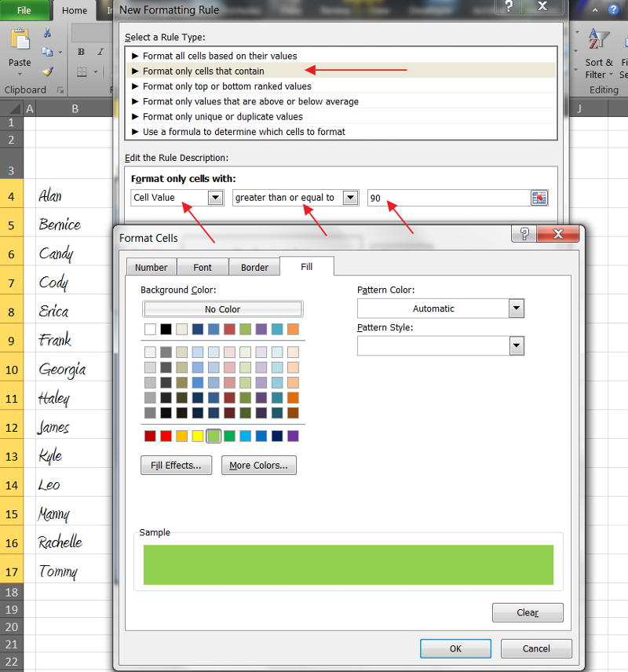This screenshot has width=628, height=672.
Task: Select column J header
Action: point(579,108)
